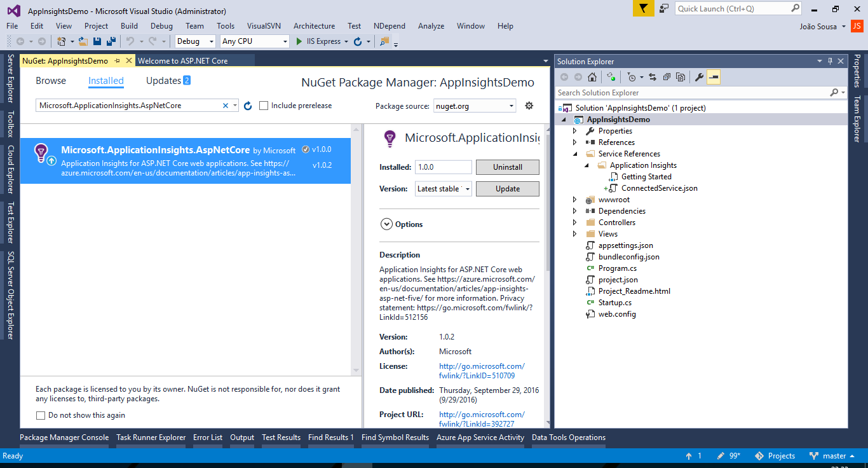Screen dimensions: 868x468
Task: Click the Home icon in Solution Explorer
Action: [592, 77]
